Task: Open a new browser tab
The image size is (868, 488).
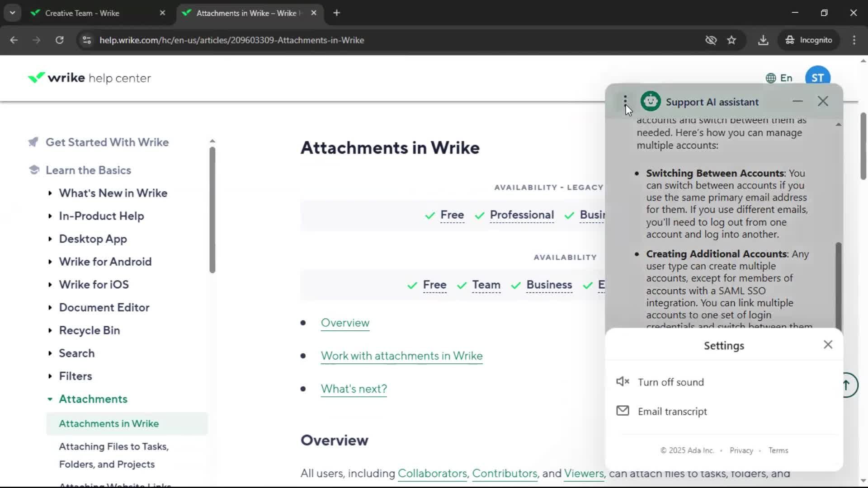Action: point(336,13)
